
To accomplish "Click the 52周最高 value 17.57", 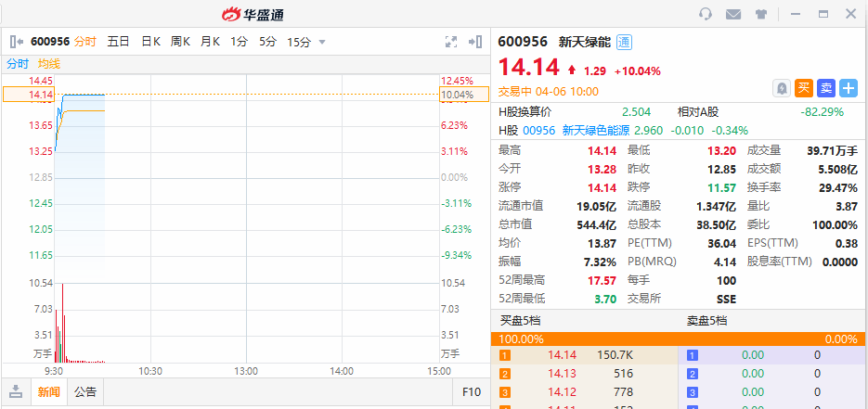I will [601, 280].
